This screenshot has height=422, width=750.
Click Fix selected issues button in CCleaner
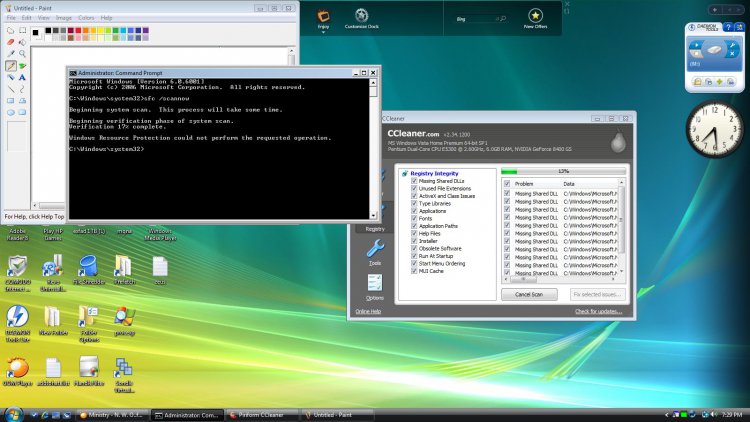pos(597,294)
